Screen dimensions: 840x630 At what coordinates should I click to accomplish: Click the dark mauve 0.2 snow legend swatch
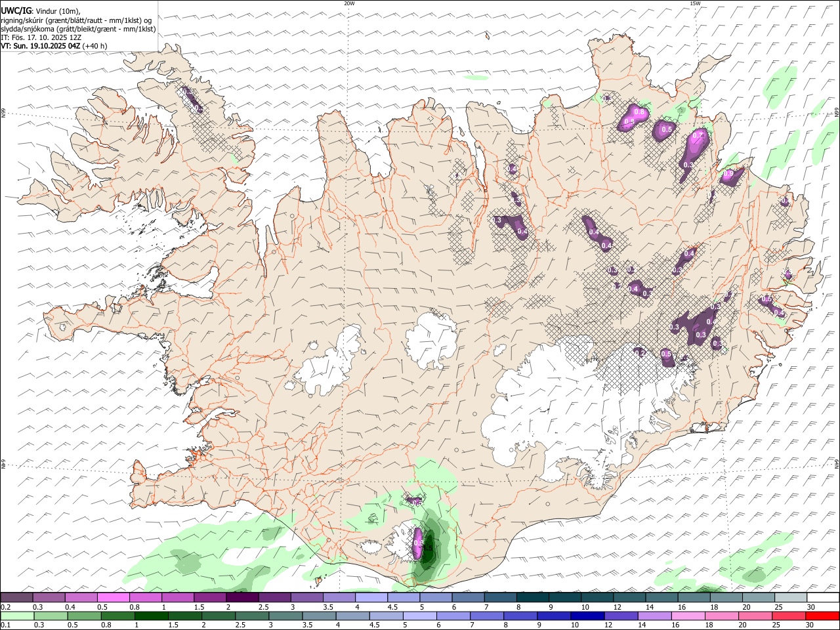pos(16,597)
